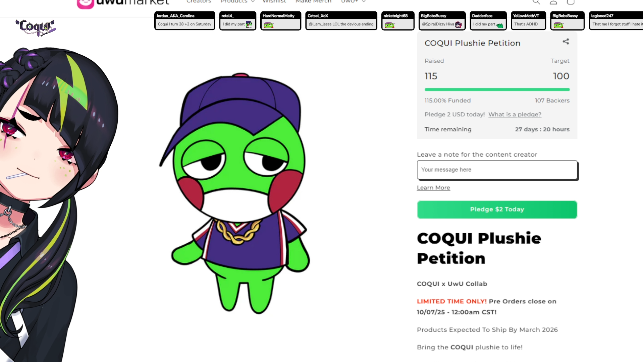Screen dimensions: 644x362
Task: Click the uwumarket pink logo
Action: pyautogui.click(x=85, y=4)
